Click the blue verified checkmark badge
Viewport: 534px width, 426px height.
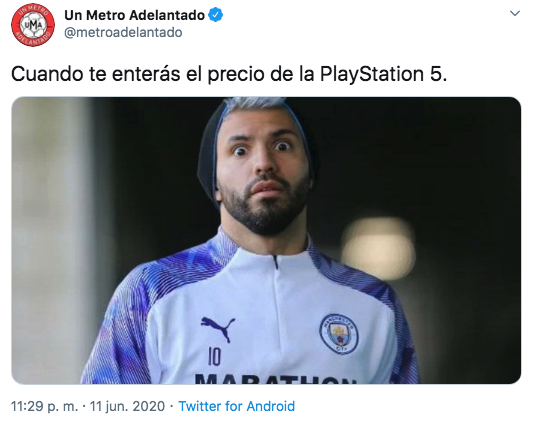pyautogui.click(x=215, y=15)
